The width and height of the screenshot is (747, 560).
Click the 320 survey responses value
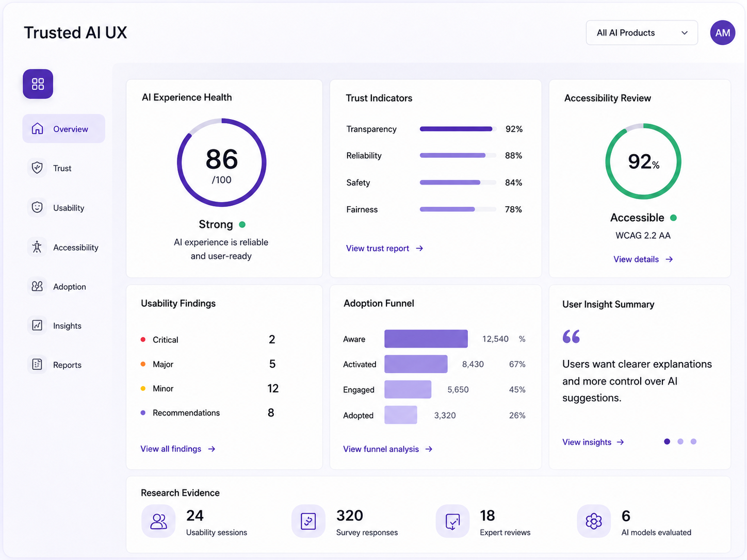pyautogui.click(x=350, y=516)
